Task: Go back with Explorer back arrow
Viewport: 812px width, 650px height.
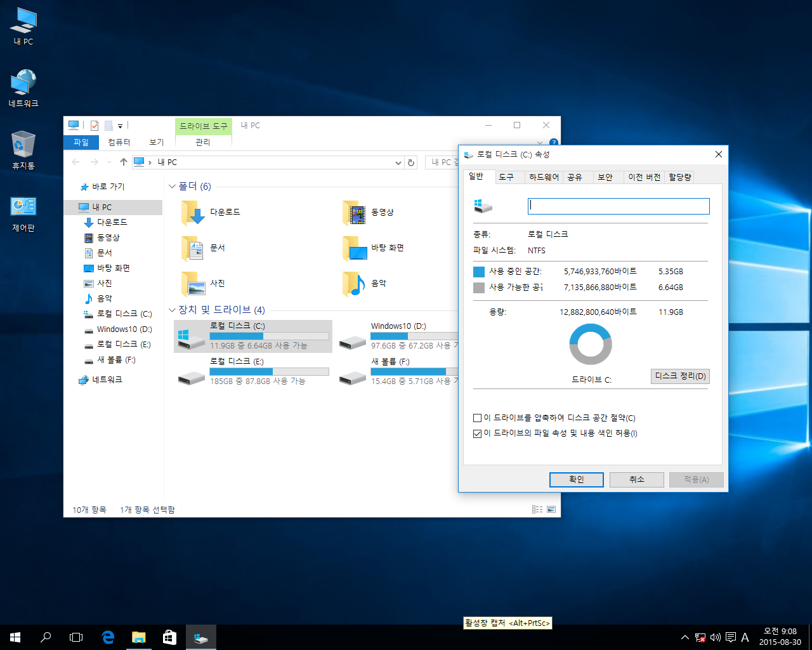Action: point(76,162)
